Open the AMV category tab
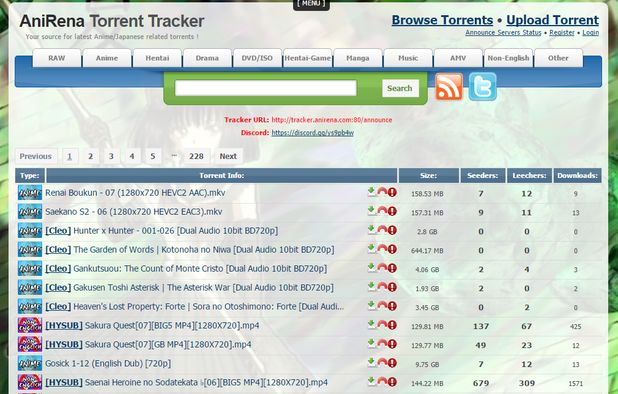This screenshot has width=618, height=394. coord(458,58)
